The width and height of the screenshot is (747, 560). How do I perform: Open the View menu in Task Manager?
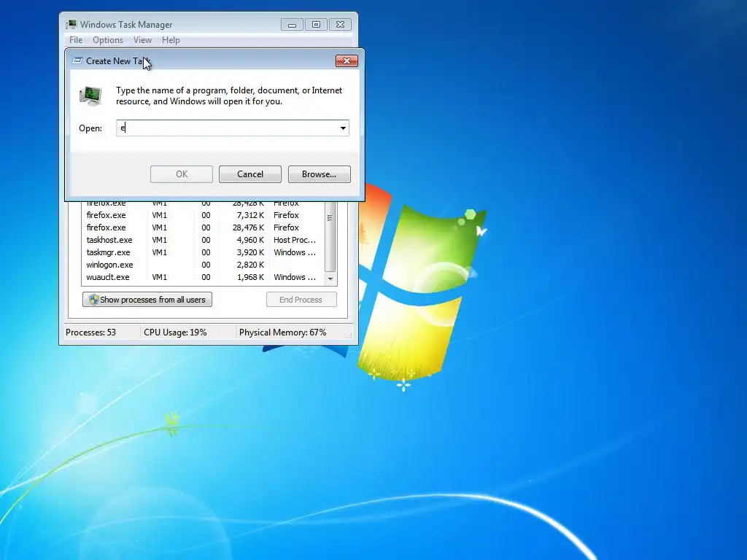click(x=142, y=40)
